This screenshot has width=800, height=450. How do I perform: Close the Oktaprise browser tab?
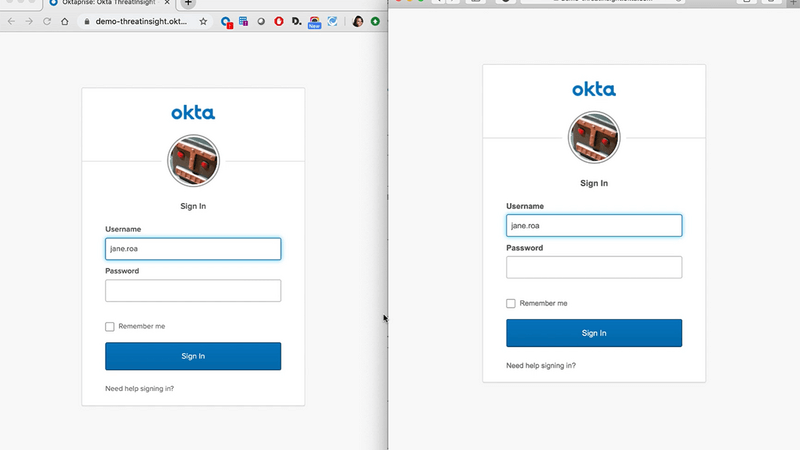pyautogui.click(x=168, y=3)
